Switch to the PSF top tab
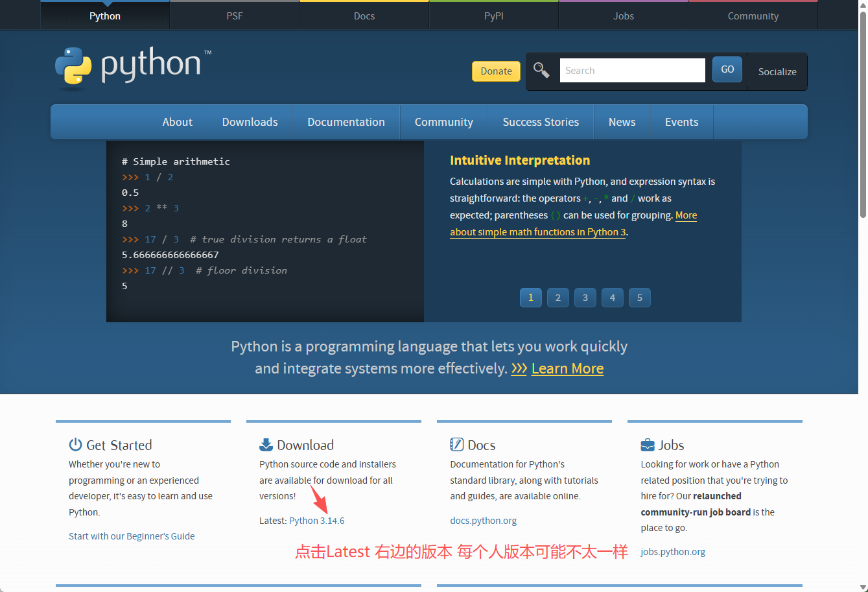This screenshot has height=592, width=868. pyautogui.click(x=235, y=16)
